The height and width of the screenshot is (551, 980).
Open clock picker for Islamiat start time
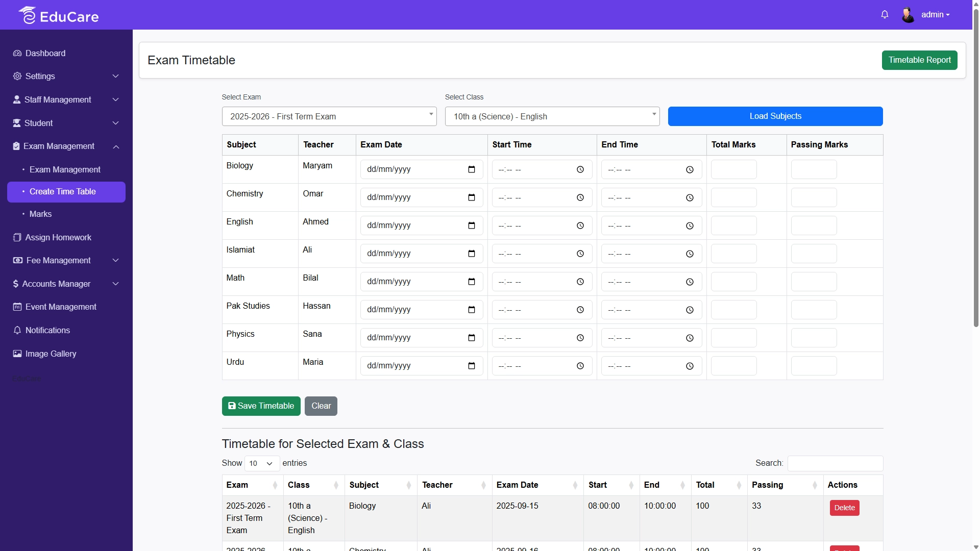click(580, 254)
